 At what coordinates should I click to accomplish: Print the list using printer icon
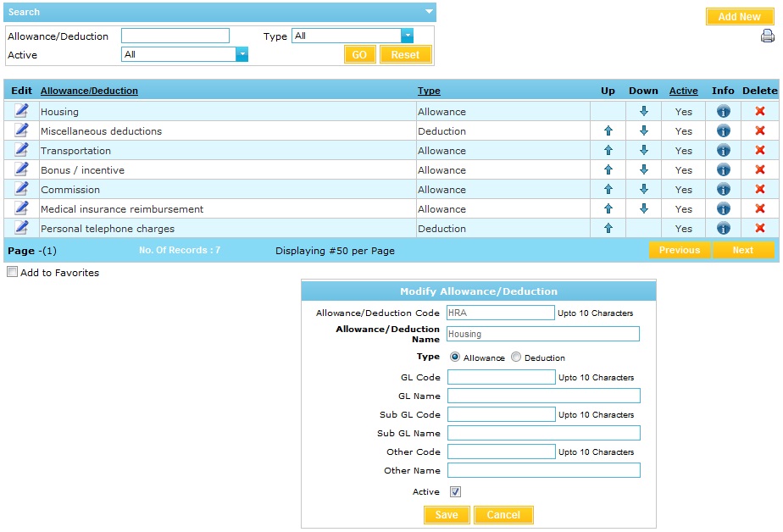coord(767,36)
